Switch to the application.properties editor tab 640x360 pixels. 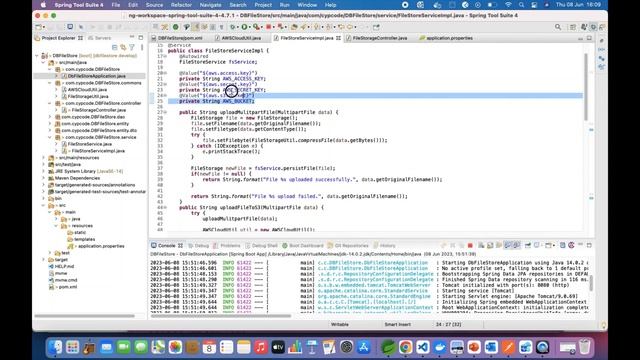coord(449,38)
